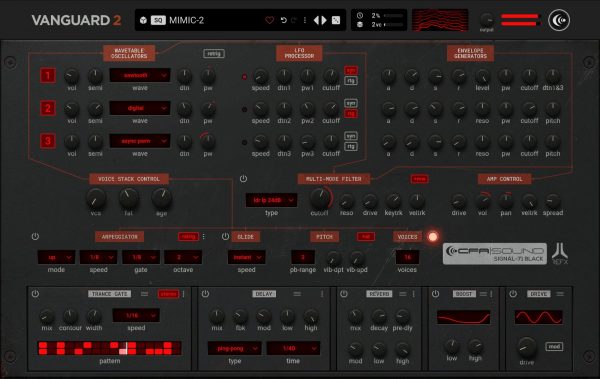Open the Reverb three-dot menu
600x379 pixels.
coord(414,294)
